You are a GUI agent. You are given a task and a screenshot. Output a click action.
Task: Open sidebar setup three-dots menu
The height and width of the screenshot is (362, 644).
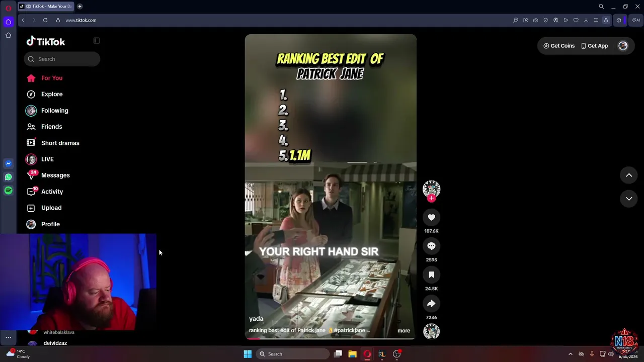click(8, 337)
